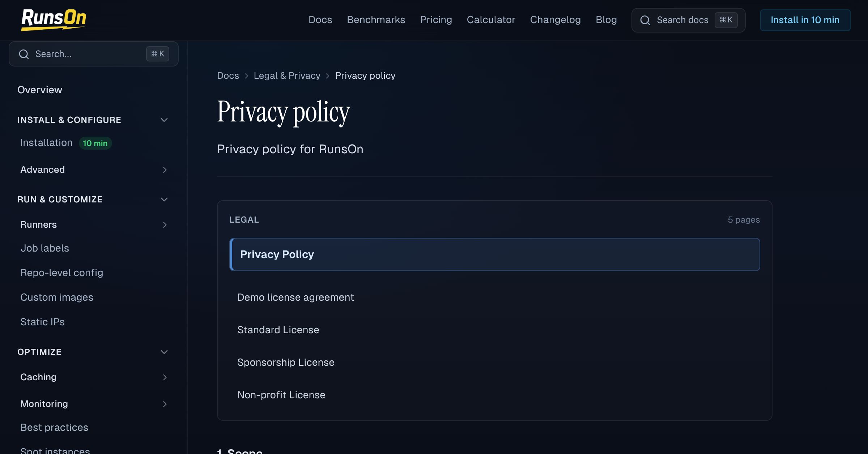
Task: Collapse the Install & Configure section
Action: click(164, 120)
